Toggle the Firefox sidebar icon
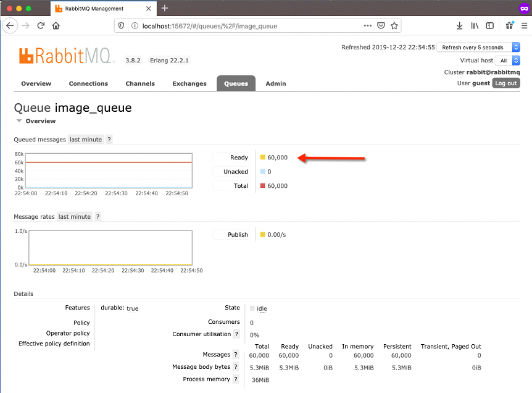 tap(489, 25)
